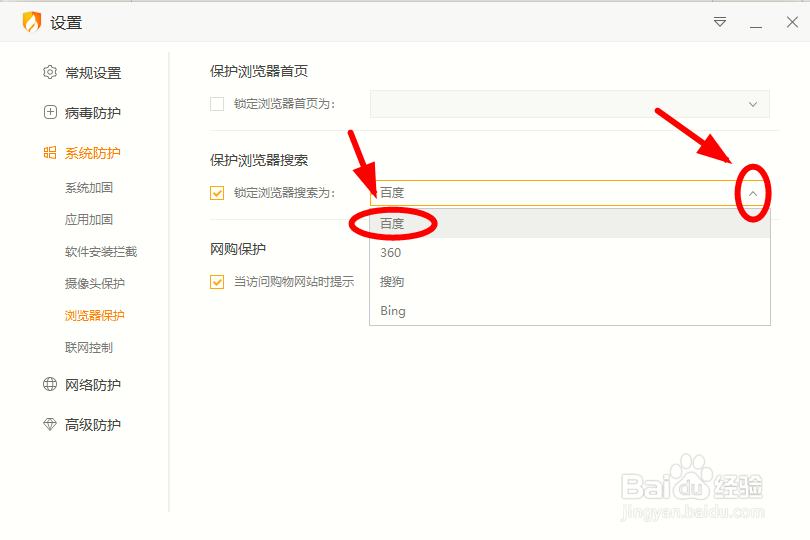Click the grid icon beside 系统防护

[50, 152]
